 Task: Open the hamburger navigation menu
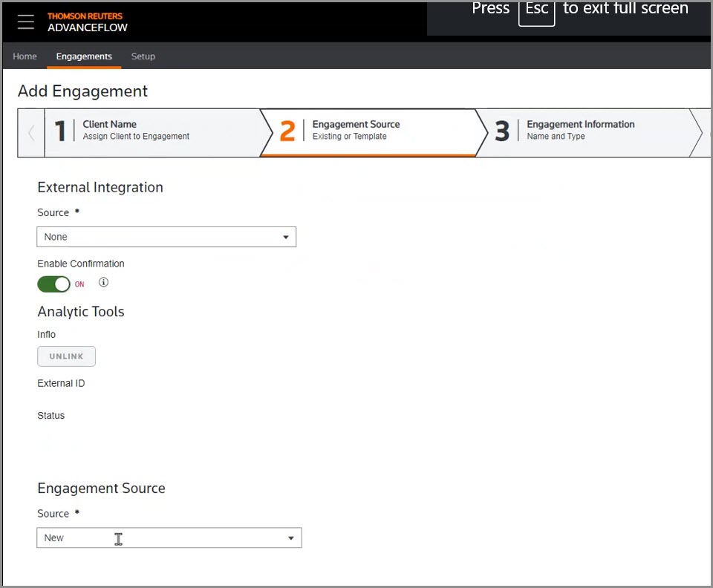point(25,22)
